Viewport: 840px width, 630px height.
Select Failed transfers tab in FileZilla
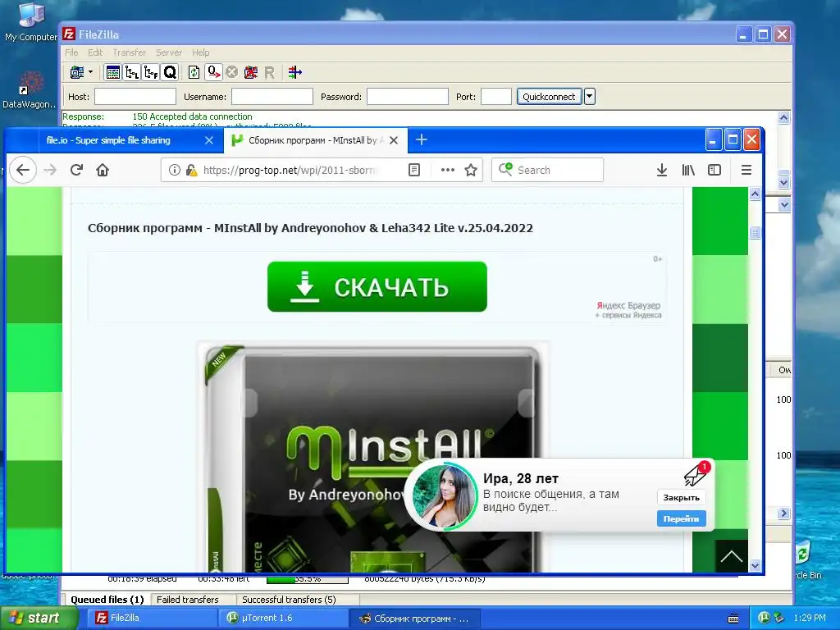pyautogui.click(x=188, y=600)
